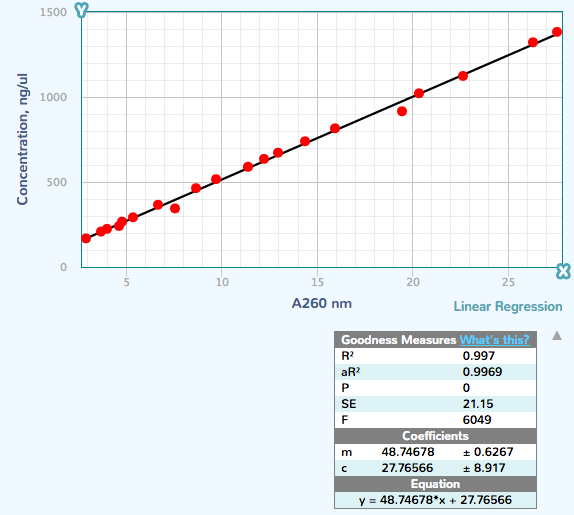The image size is (574, 515).
Task: Click the Equation section header
Action: (435, 484)
